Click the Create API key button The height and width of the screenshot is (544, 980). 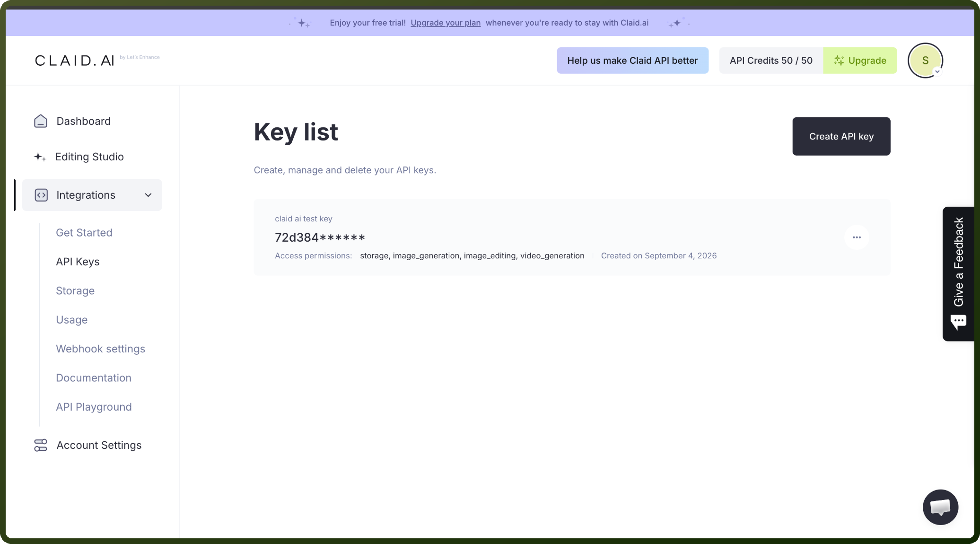[841, 136]
